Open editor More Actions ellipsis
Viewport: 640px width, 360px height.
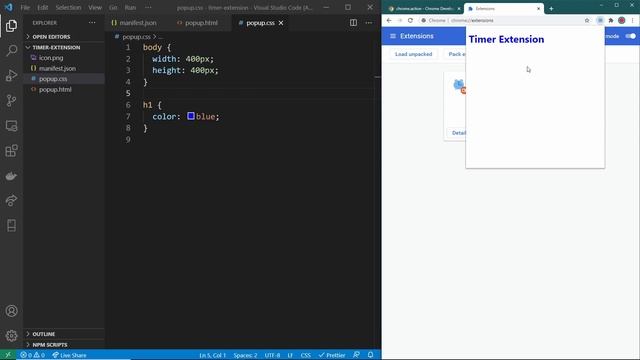(369, 23)
